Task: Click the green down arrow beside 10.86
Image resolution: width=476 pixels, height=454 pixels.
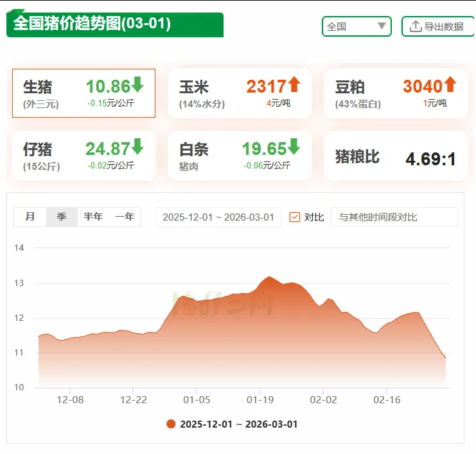Action: 137,84
